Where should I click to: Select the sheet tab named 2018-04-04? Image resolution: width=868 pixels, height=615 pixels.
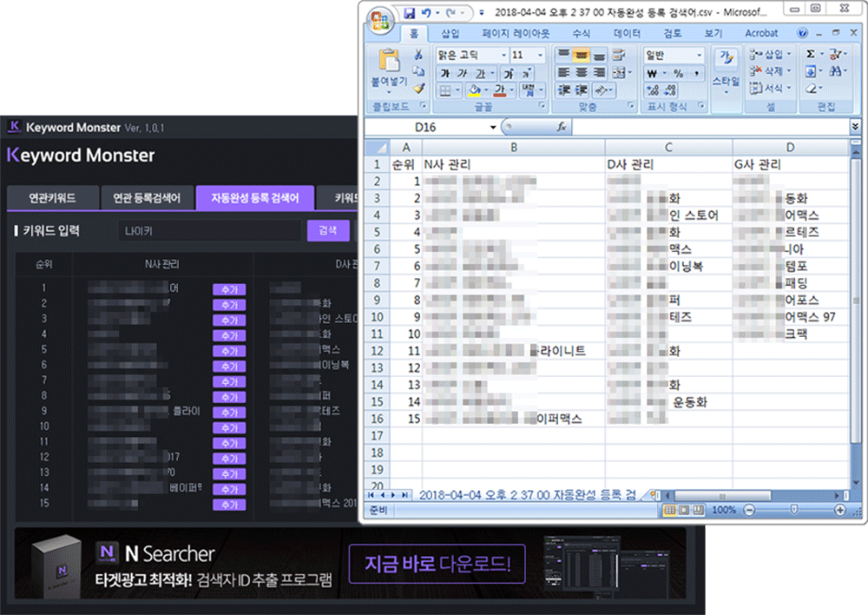click(527, 495)
